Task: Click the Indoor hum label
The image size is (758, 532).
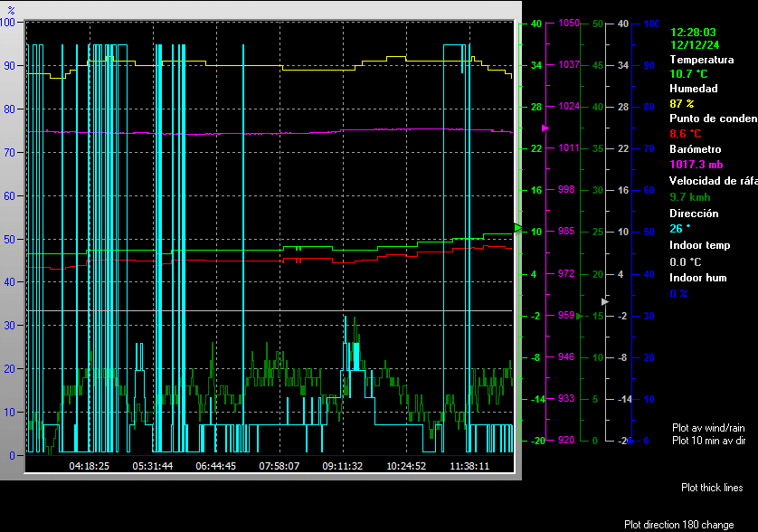Action: [x=698, y=278]
